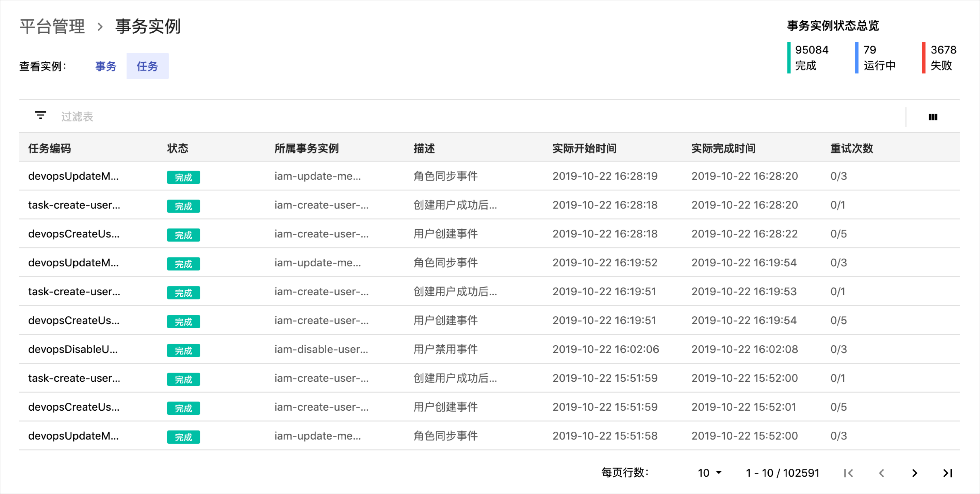Viewport: 980px width, 494px height.
Task: Open the rows-per-page dropdown showing 10
Action: point(709,473)
